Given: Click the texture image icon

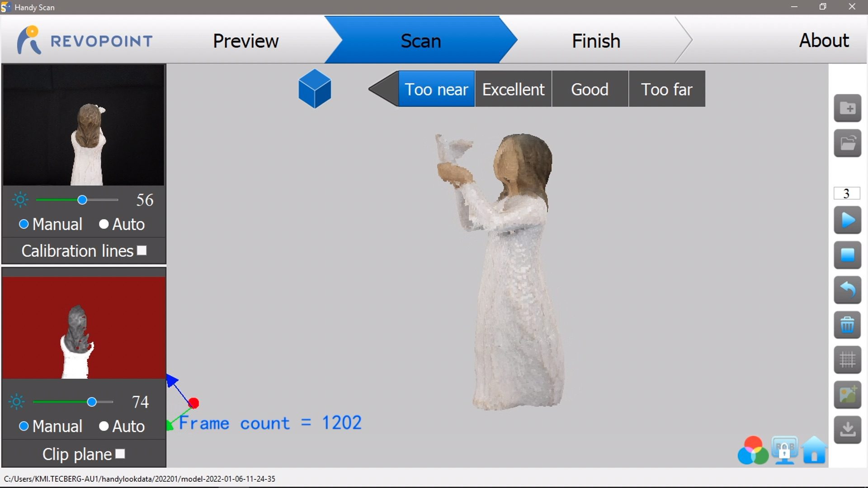Looking at the screenshot, I should click(847, 395).
